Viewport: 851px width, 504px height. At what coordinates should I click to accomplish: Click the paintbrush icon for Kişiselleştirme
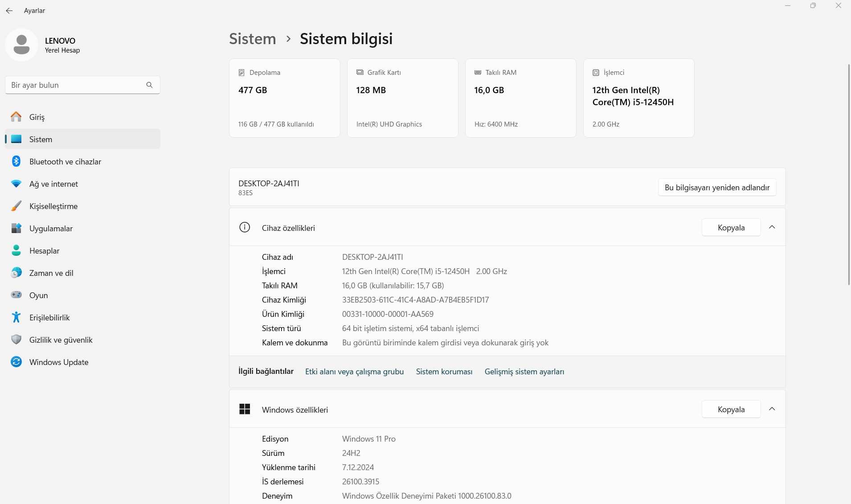[x=16, y=206]
